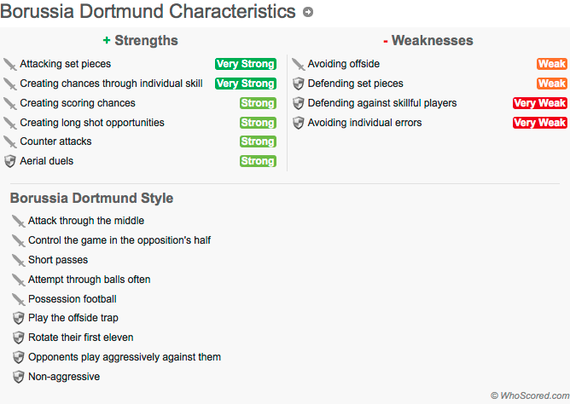Click the Very Strong badge for Attacking set pieces
Screen dimensions: 570x404
pyautogui.click(x=245, y=64)
